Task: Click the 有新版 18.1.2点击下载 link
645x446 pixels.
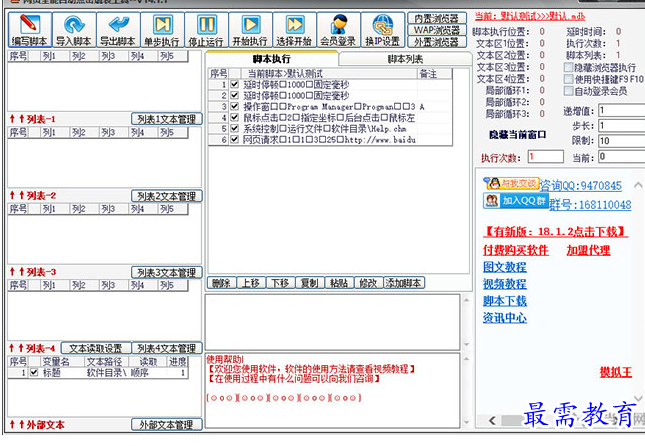Action: coord(555,232)
